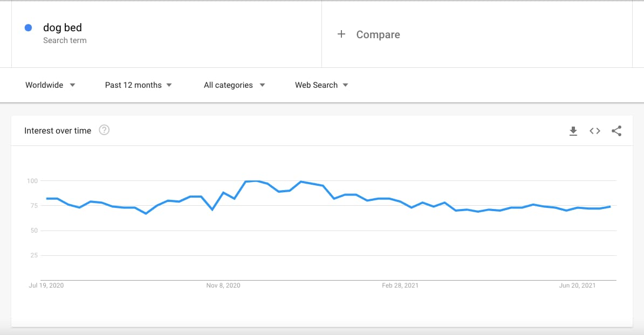644x335 pixels.
Task: Open the Worldwide region dropdown
Action: tap(50, 85)
